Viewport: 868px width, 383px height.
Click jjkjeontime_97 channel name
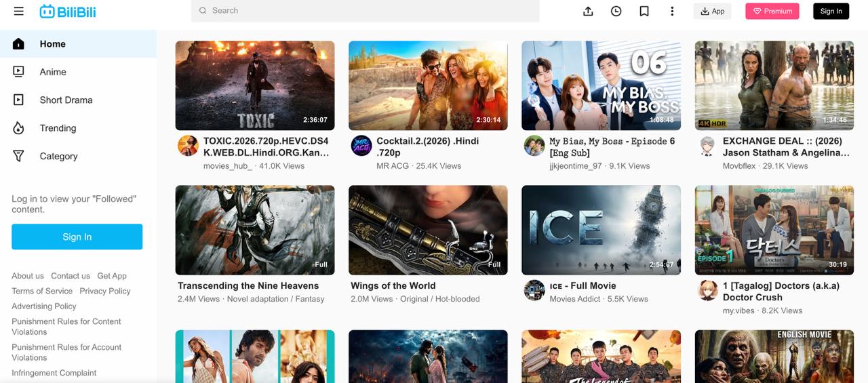click(576, 166)
